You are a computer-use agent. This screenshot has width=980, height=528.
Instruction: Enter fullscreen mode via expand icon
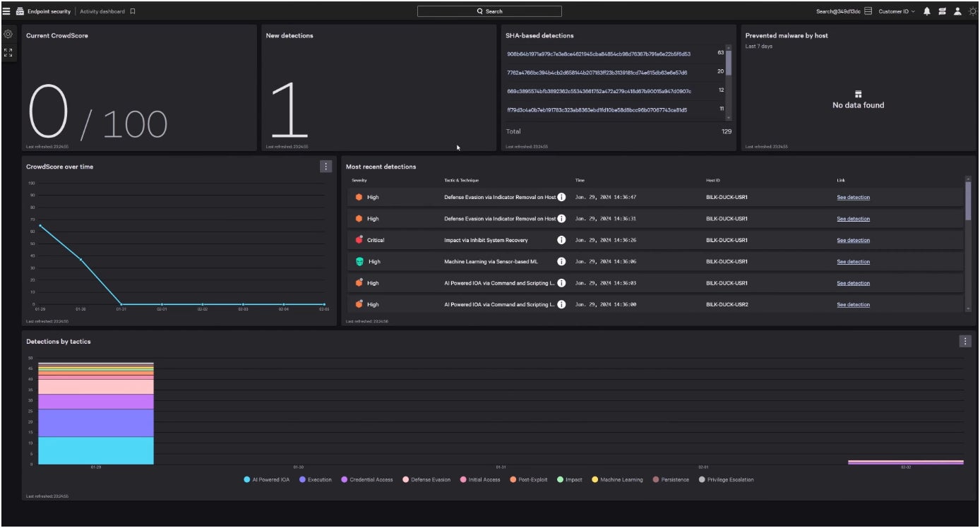coord(8,52)
